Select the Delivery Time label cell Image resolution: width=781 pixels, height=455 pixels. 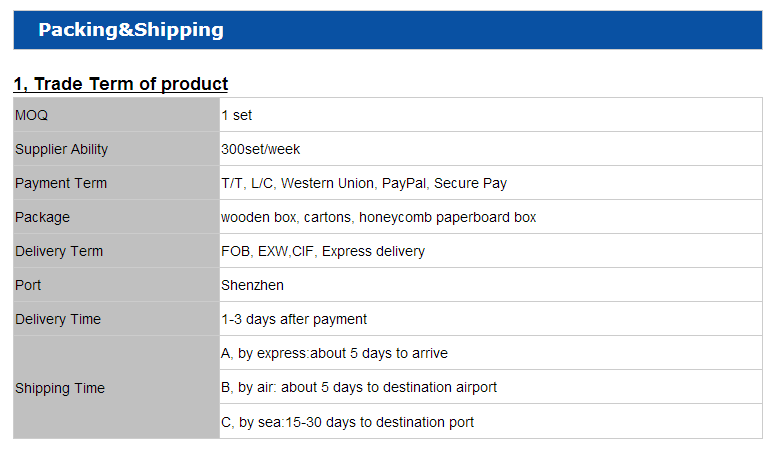pyautogui.click(x=57, y=319)
